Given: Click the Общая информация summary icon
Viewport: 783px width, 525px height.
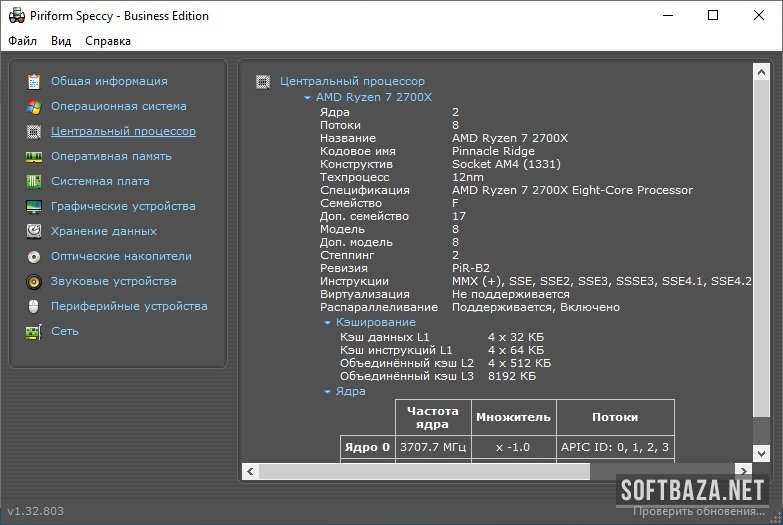Looking at the screenshot, I should coord(34,81).
